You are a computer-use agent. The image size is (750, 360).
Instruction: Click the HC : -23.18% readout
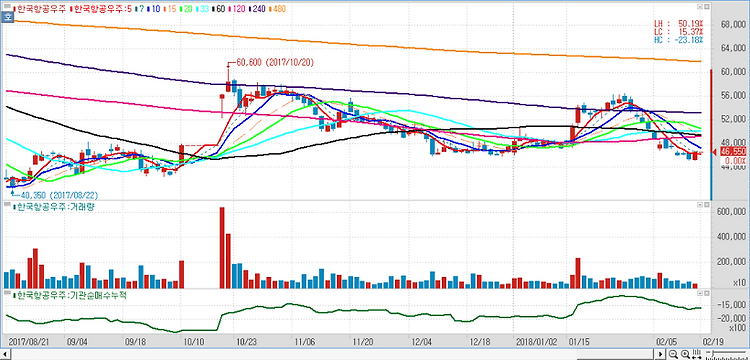click(678, 39)
